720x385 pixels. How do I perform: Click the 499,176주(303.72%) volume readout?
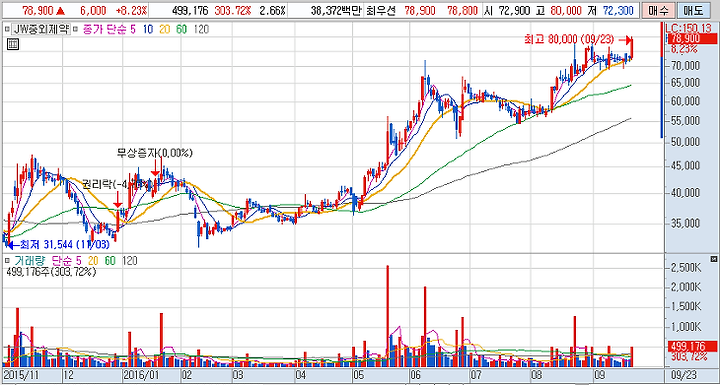click(51, 272)
